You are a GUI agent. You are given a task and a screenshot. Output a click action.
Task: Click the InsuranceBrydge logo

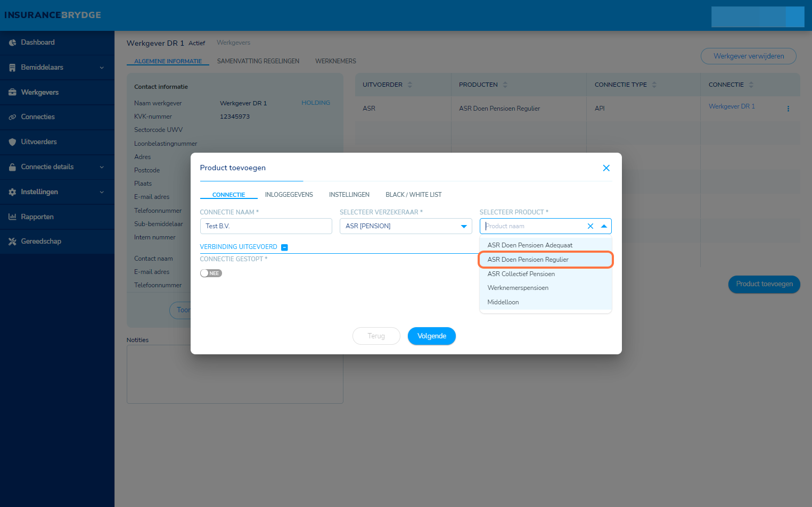point(53,15)
